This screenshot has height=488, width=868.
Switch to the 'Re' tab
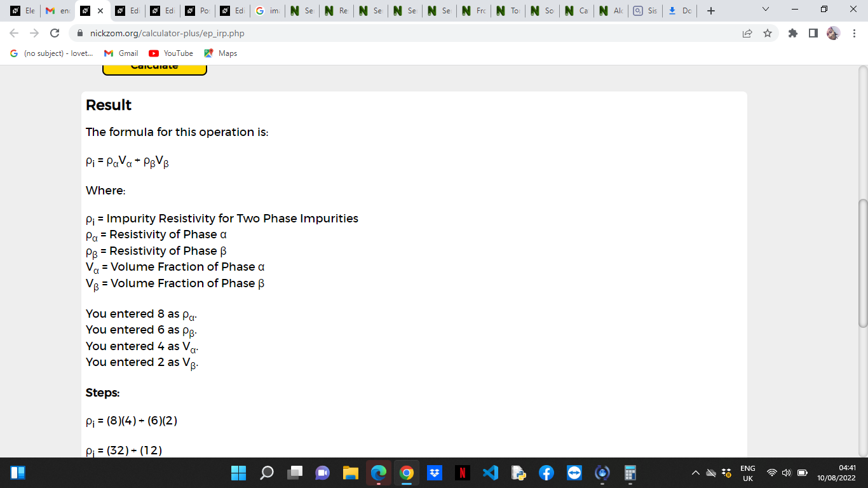click(x=336, y=11)
